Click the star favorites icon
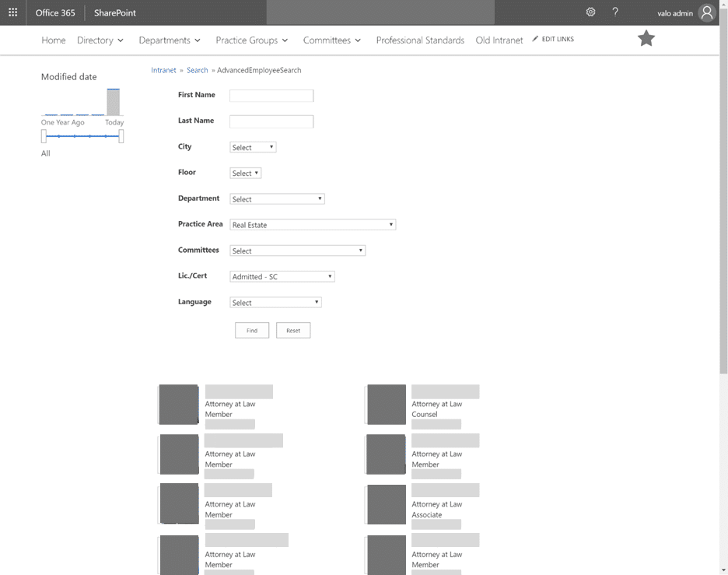The width and height of the screenshot is (728, 575). point(646,39)
